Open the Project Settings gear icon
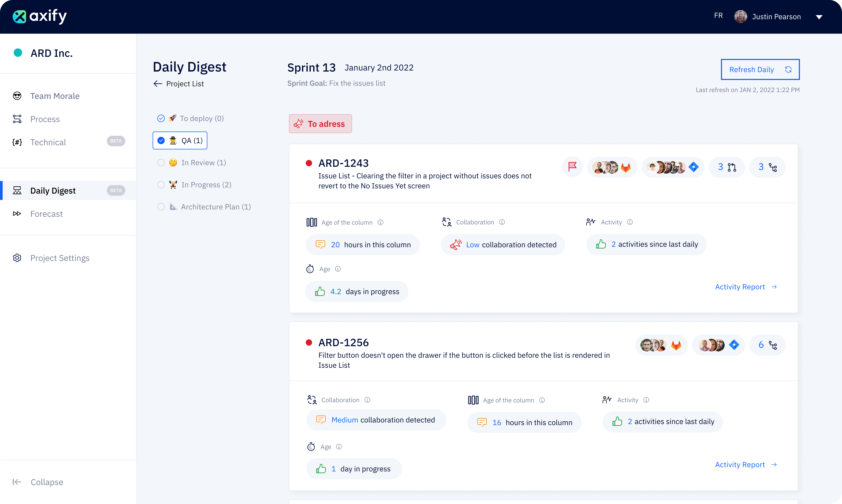The width and height of the screenshot is (842, 504). [17, 258]
